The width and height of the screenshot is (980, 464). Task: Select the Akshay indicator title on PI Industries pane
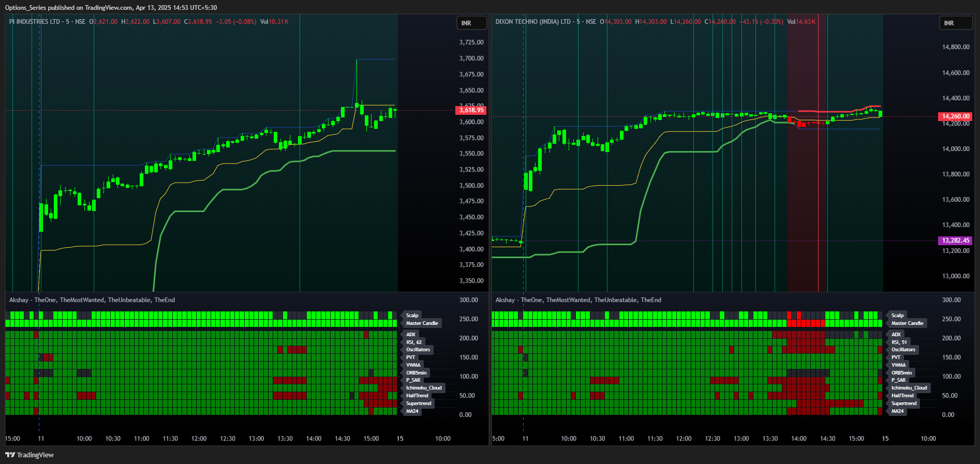click(x=92, y=300)
